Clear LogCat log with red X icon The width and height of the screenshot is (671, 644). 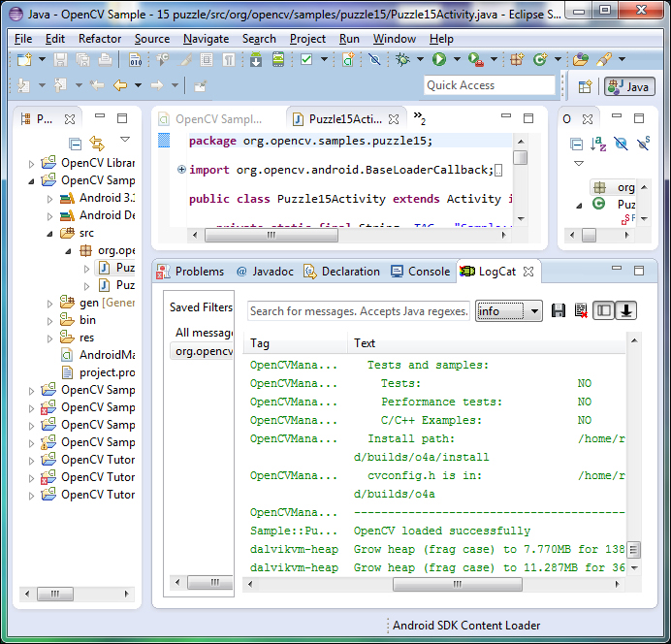click(581, 310)
